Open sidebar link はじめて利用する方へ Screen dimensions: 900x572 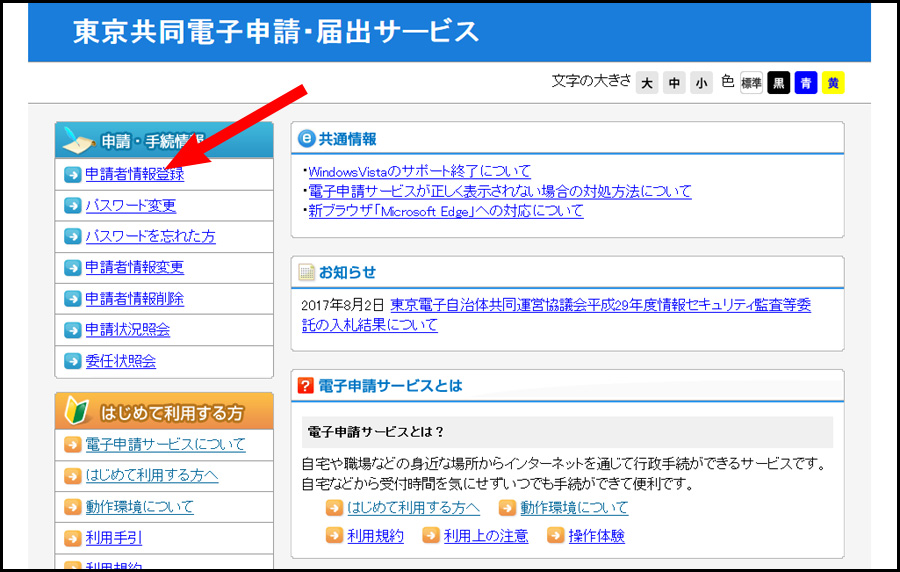click(x=152, y=476)
